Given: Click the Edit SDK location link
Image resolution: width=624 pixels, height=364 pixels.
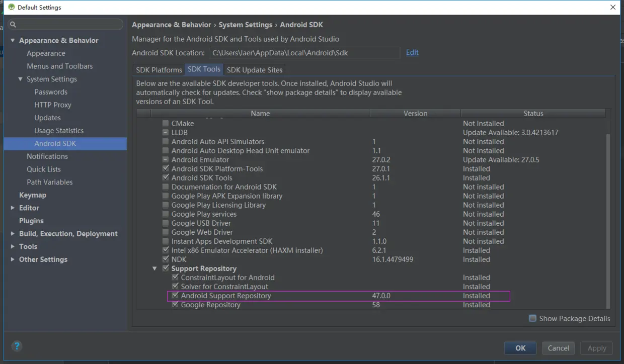Looking at the screenshot, I should 412,52.
